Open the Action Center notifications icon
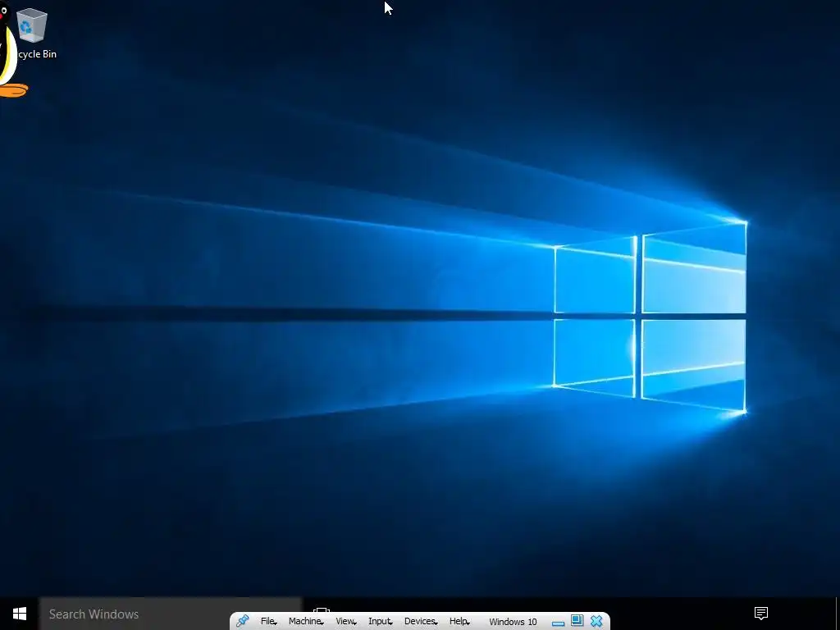 760,614
